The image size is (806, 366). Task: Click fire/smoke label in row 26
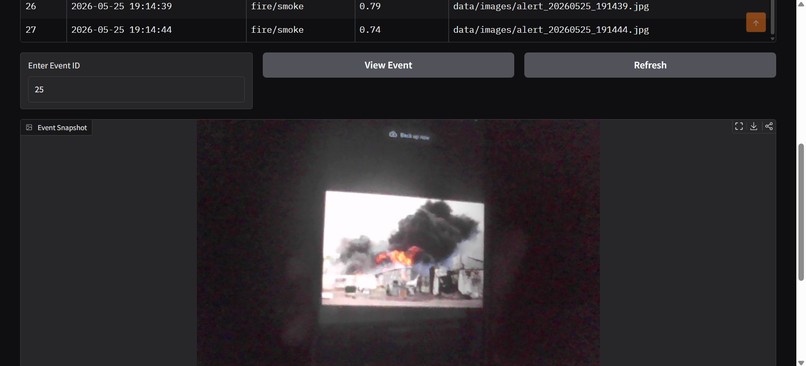[x=277, y=7]
